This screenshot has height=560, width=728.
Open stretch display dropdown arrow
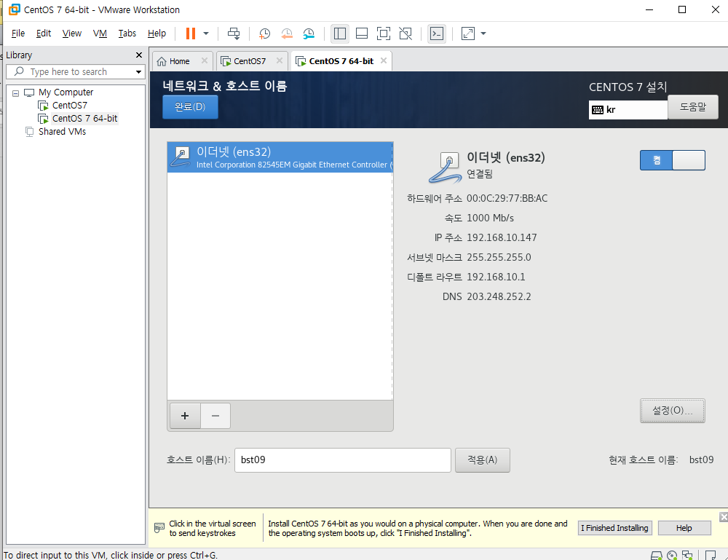coord(483,33)
